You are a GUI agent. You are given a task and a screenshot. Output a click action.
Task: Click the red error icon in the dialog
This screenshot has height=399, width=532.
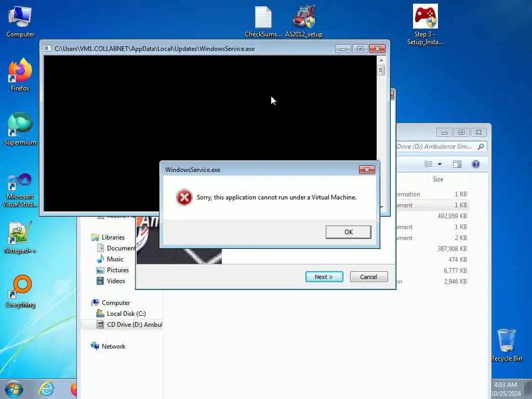pyautogui.click(x=184, y=197)
